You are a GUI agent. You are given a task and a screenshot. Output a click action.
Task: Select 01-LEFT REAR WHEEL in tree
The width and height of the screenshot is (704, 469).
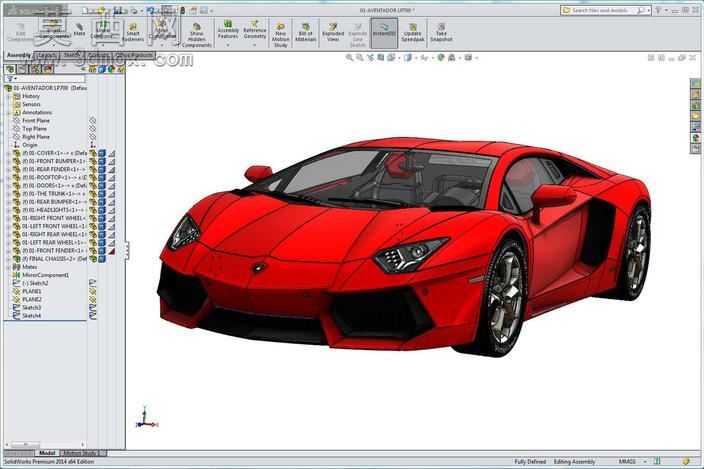(x=54, y=242)
